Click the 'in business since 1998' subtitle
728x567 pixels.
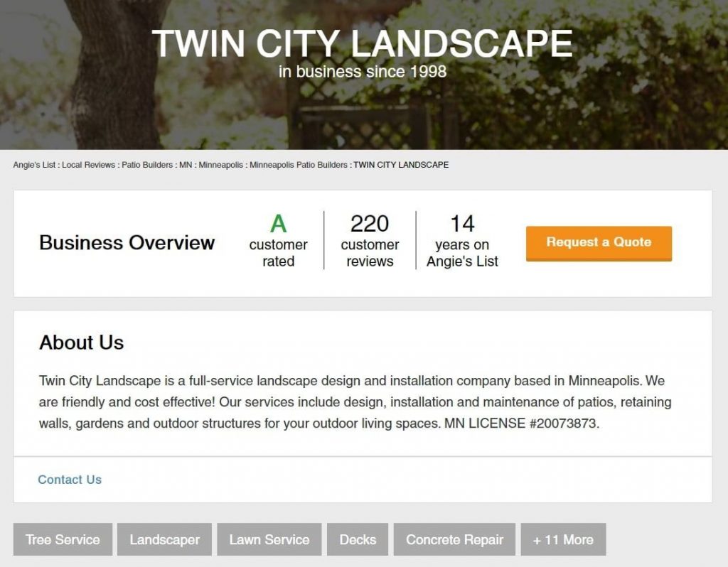pyautogui.click(x=363, y=72)
